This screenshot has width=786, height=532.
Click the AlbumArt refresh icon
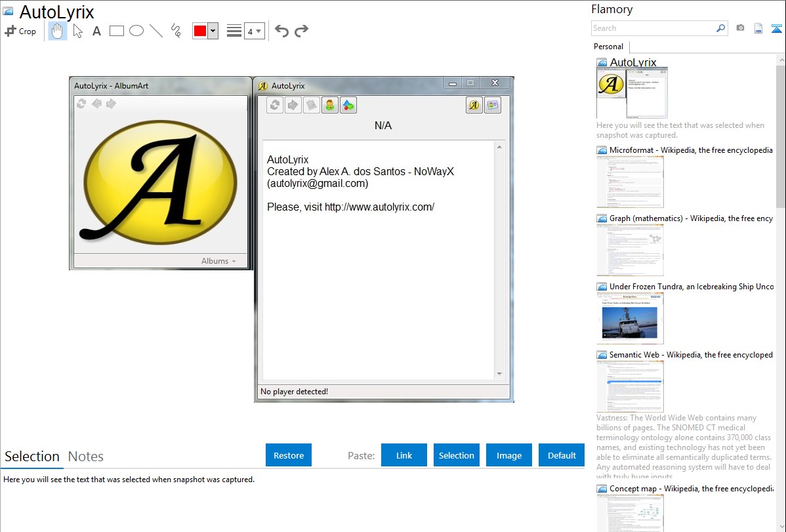pyautogui.click(x=81, y=104)
